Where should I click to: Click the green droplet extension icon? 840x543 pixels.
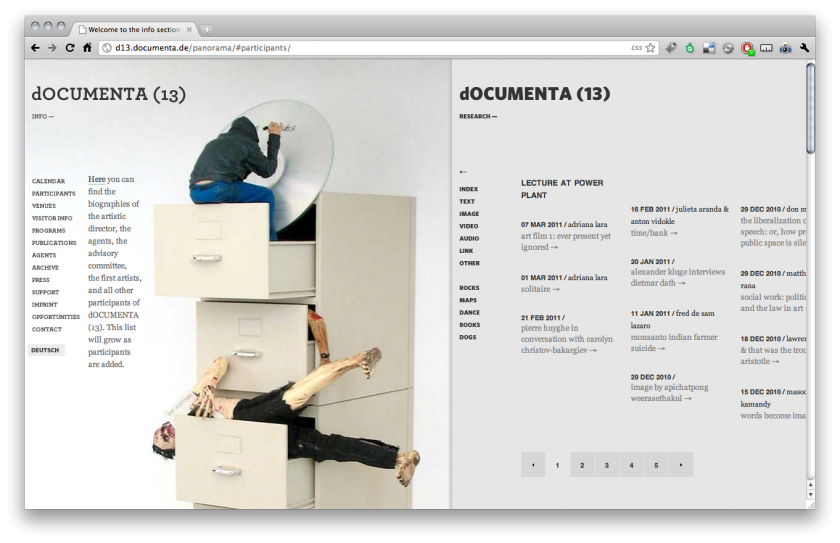[690, 48]
